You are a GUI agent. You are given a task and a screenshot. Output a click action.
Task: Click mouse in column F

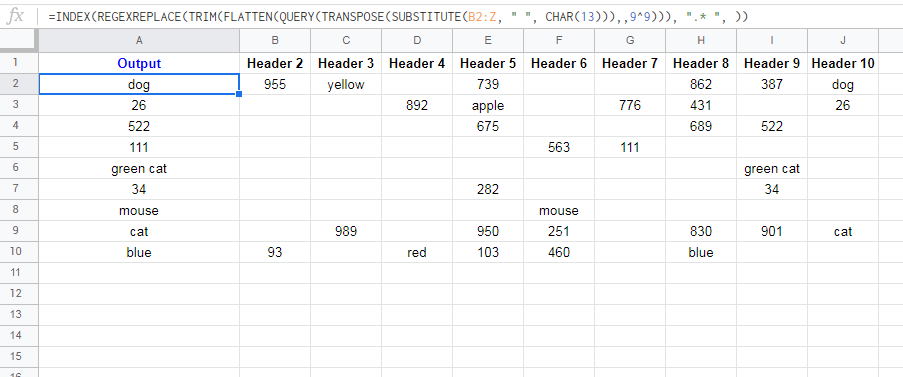559,211
